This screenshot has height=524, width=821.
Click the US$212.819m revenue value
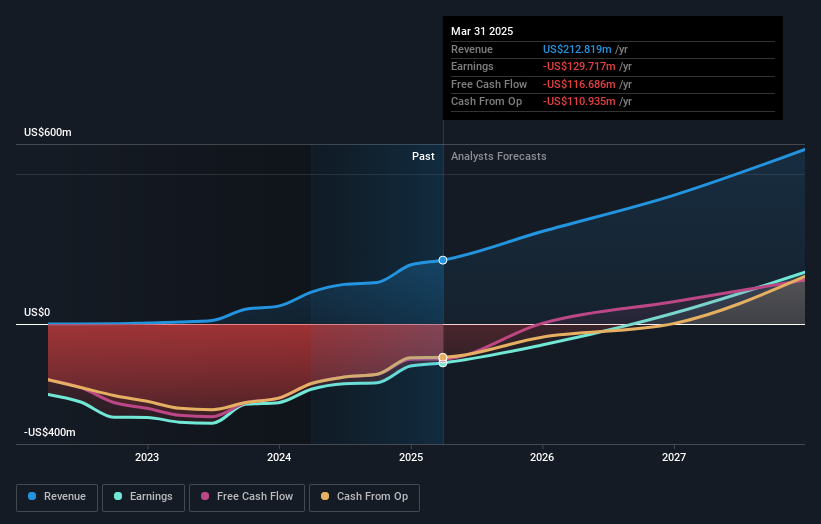pyautogui.click(x=577, y=49)
